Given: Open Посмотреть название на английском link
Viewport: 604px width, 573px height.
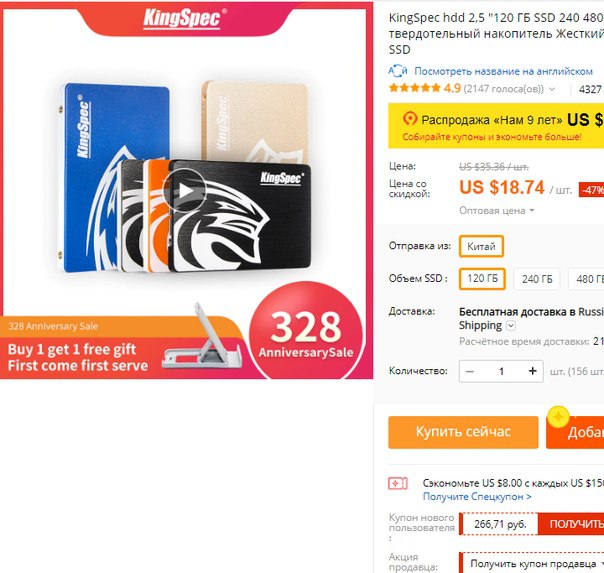Looking at the screenshot, I should click(503, 71).
